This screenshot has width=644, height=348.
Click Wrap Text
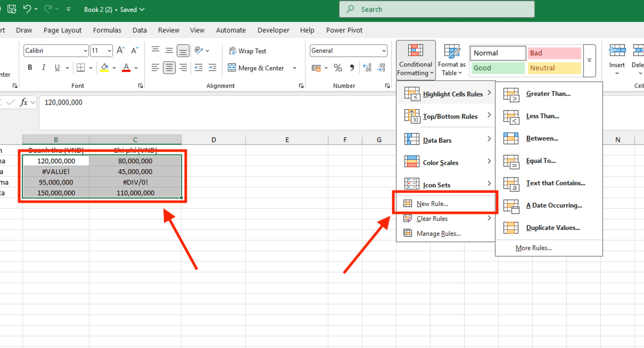[x=247, y=51]
